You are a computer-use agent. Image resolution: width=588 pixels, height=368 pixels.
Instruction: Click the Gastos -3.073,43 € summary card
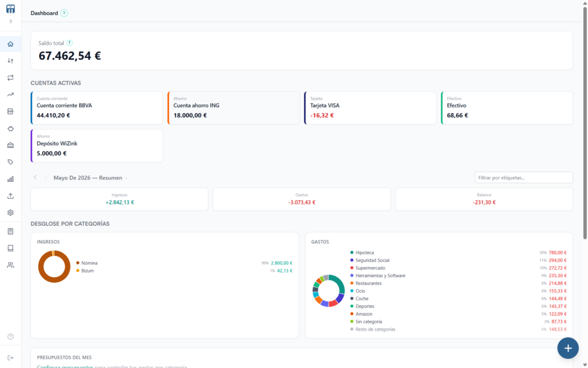[301, 199]
